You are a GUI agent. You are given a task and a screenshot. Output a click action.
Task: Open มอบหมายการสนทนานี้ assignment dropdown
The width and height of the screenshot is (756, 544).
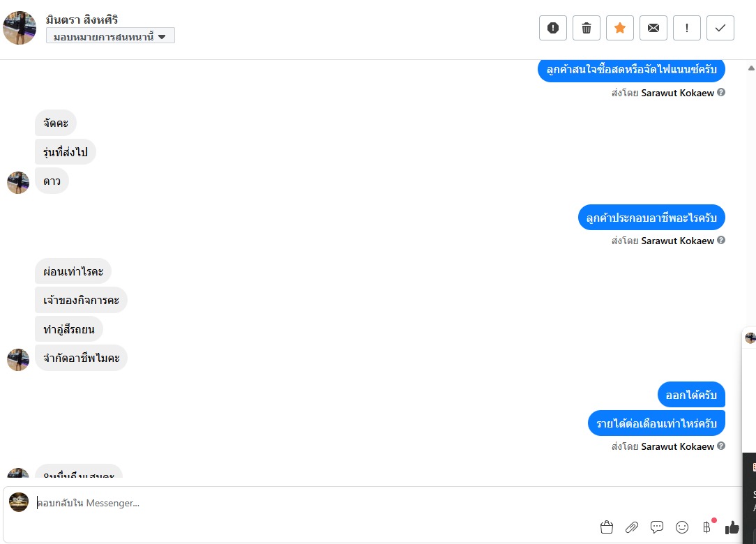(x=110, y=36)
